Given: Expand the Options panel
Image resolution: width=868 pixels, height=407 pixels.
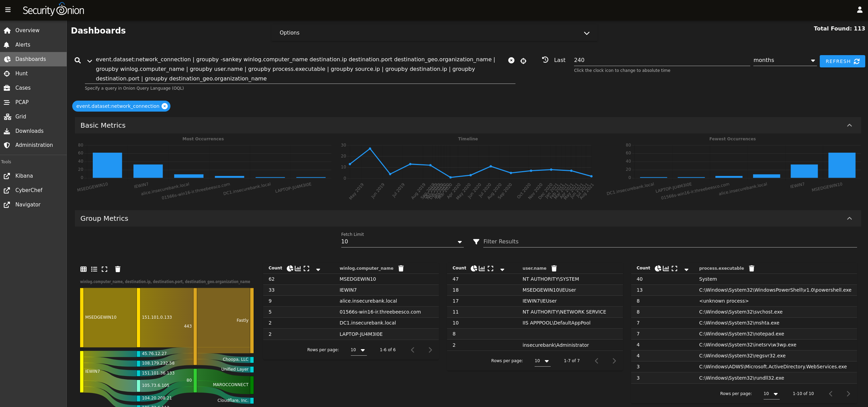Looking at the screenshot, I should [x=586, y=33].
